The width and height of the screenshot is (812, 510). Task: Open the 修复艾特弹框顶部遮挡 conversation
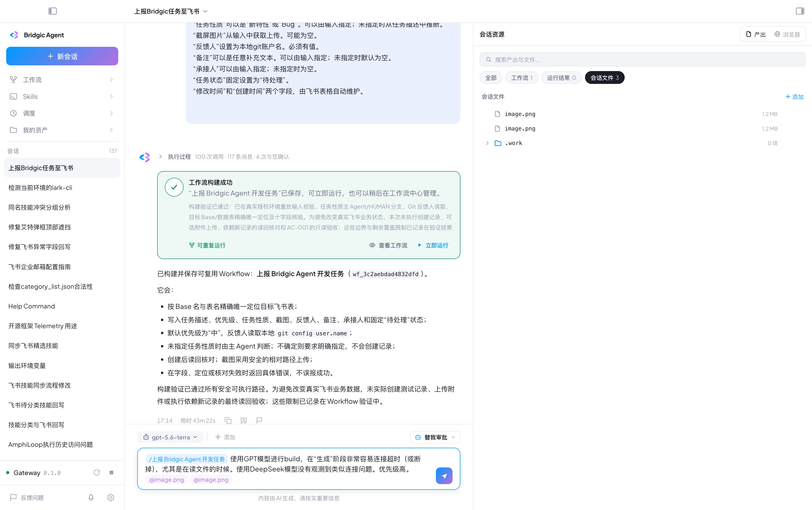(x=62, y=227)
